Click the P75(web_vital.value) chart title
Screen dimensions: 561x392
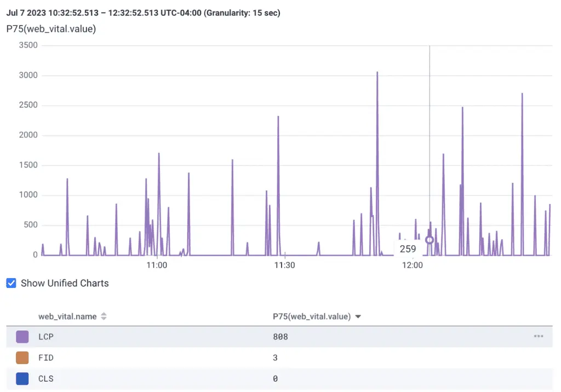coord(51,29)
